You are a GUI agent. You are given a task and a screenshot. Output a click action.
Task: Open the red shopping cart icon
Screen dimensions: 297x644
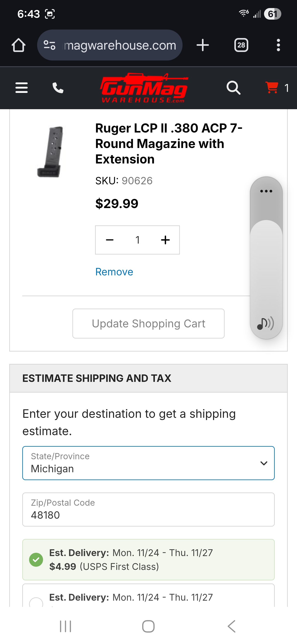tap(272, 88)
